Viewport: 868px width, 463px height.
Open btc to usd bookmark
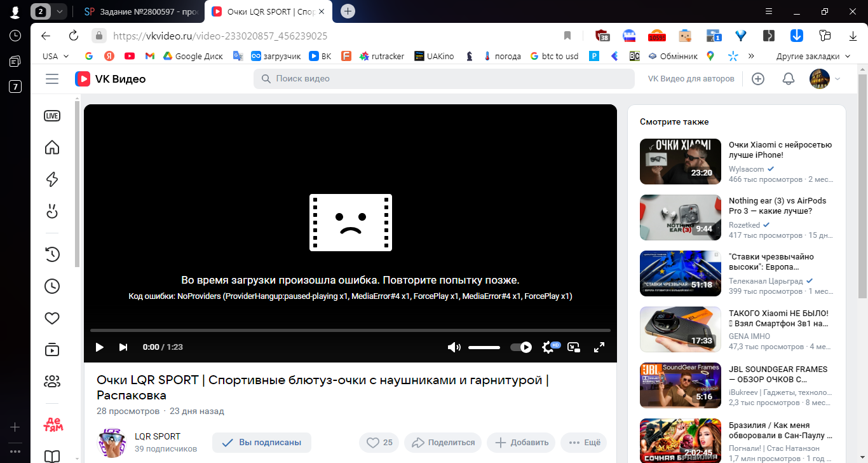554,56
